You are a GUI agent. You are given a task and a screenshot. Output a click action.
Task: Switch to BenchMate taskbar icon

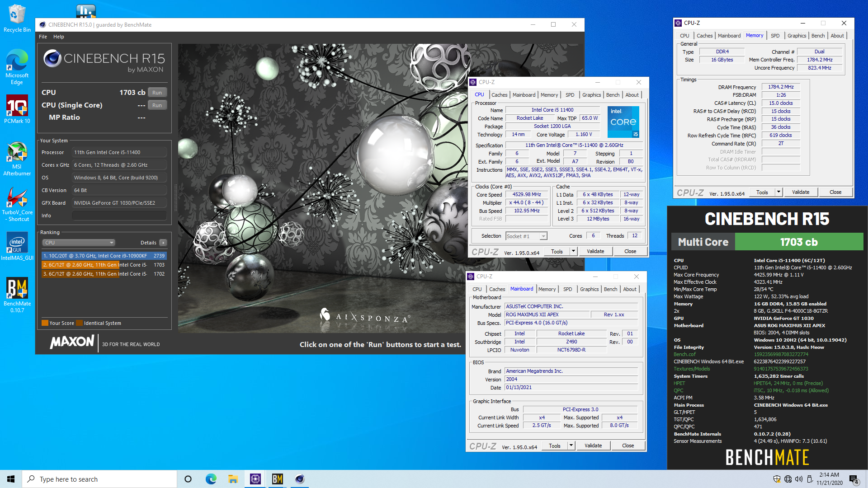(x=278, y=479)
